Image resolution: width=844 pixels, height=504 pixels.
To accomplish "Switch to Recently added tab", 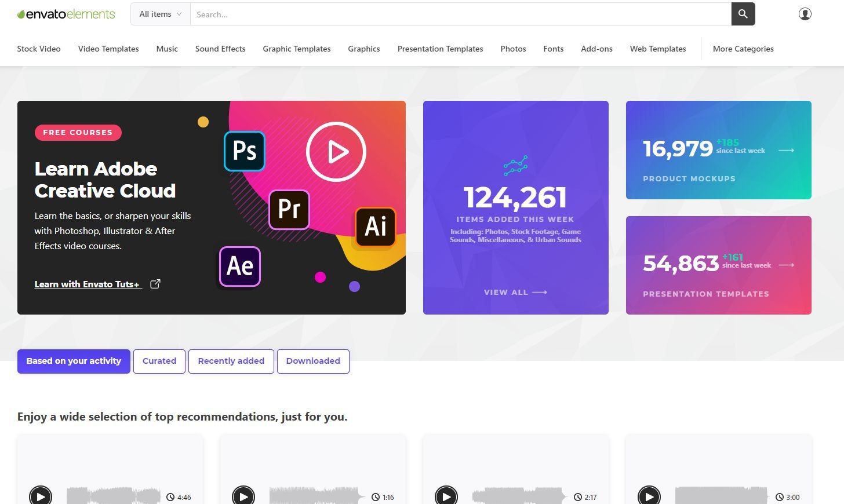I will click(x=231, y=361).
